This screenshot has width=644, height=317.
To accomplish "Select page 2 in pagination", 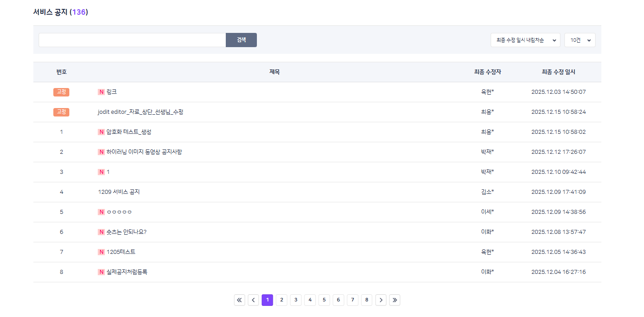I will point(281,300).
